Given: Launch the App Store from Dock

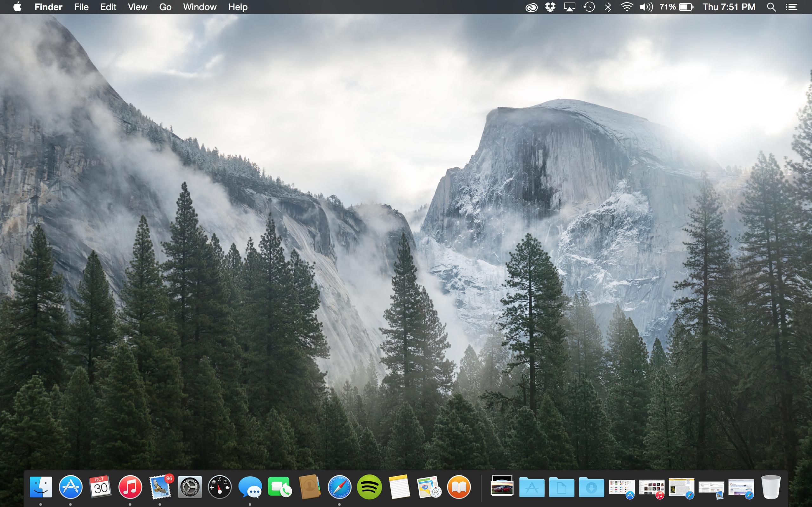Looking at the screenshot, I should pos(70,486).
